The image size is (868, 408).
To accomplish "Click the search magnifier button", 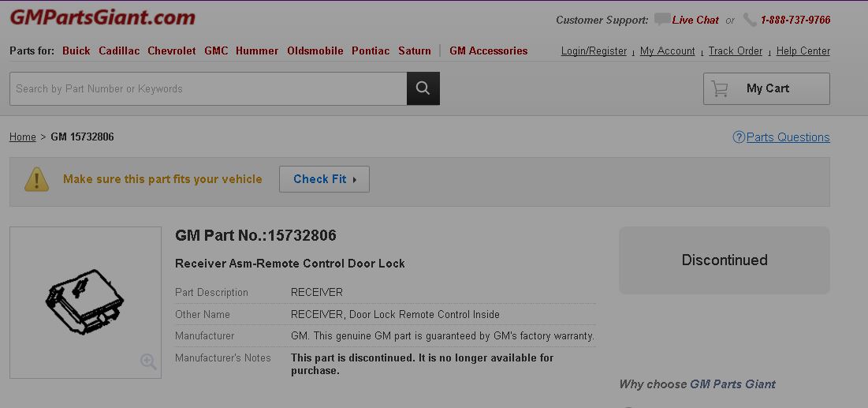I will pyautogui.click(x=423, y=88).
